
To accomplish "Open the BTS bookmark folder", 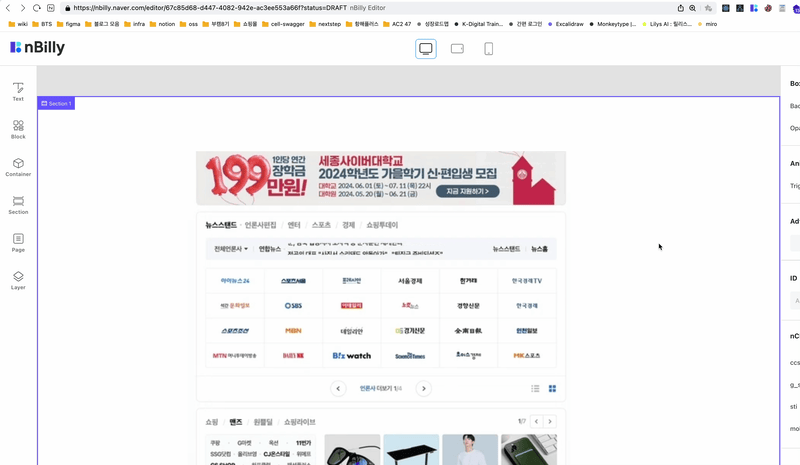I will click(x=42, y=24).
